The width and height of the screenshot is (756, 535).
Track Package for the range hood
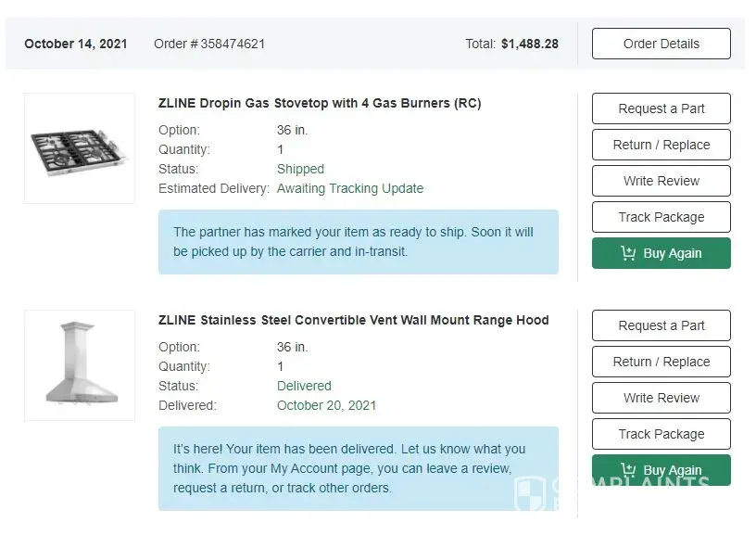coord(661,434)
